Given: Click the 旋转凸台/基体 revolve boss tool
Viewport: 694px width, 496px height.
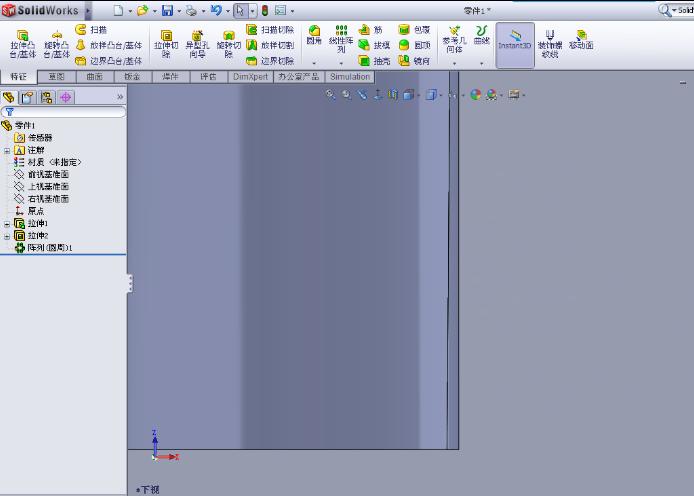Looking at the screenshot, I should (x=56, y=44).
